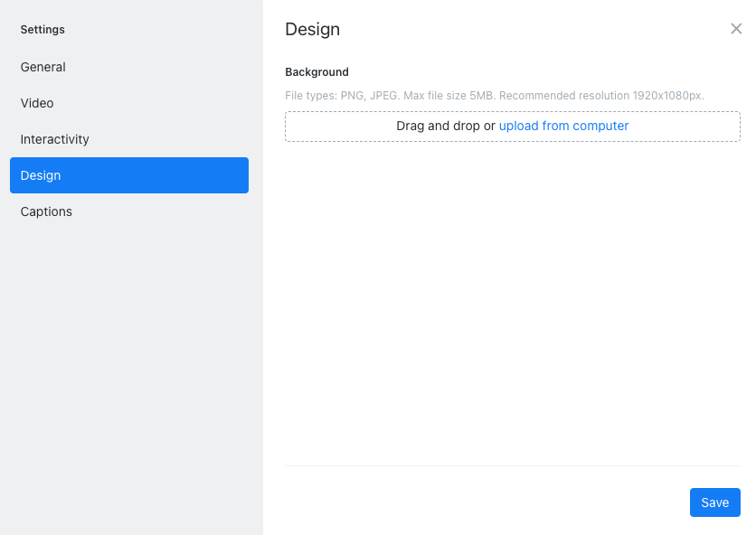Save the Design settings

[714, 502]
